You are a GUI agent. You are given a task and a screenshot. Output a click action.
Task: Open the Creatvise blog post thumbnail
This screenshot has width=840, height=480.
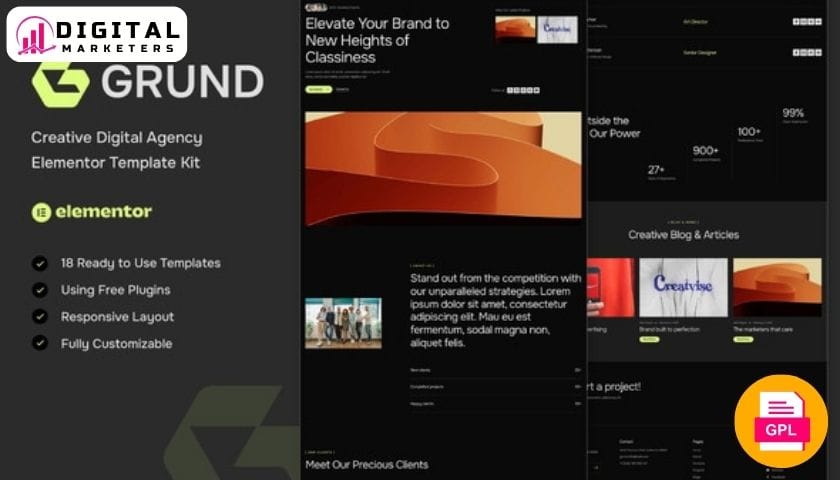coord(684,288)
